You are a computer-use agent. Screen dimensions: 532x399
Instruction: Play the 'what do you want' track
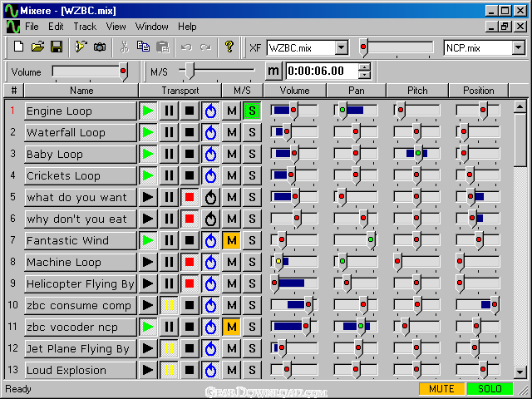click(x=148, y=197)
